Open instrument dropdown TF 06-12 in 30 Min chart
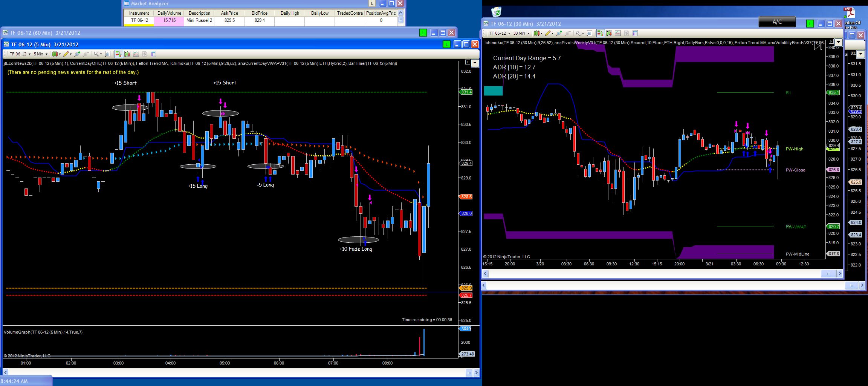The image size is (868, 386). tap(500, 33)
